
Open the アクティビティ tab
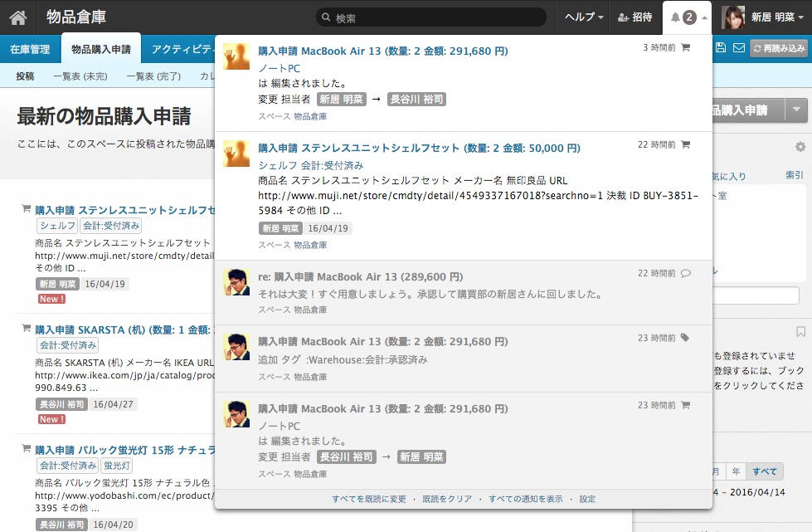point(181,49)
